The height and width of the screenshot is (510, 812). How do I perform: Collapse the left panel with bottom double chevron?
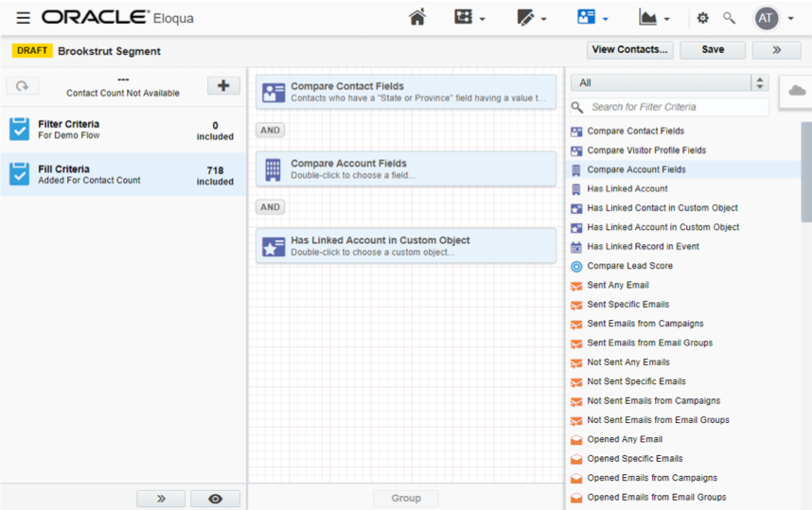tap(161, 499)
